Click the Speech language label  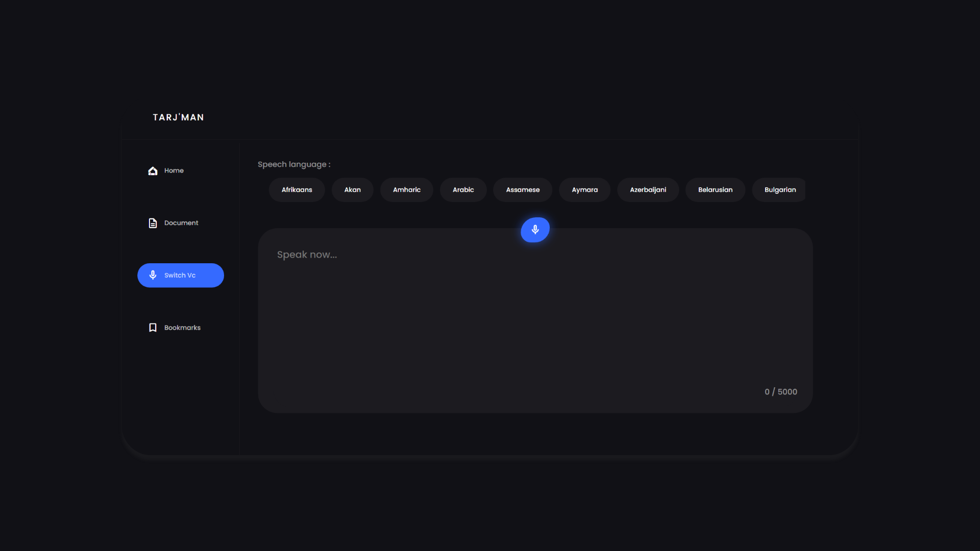(294, 164)
